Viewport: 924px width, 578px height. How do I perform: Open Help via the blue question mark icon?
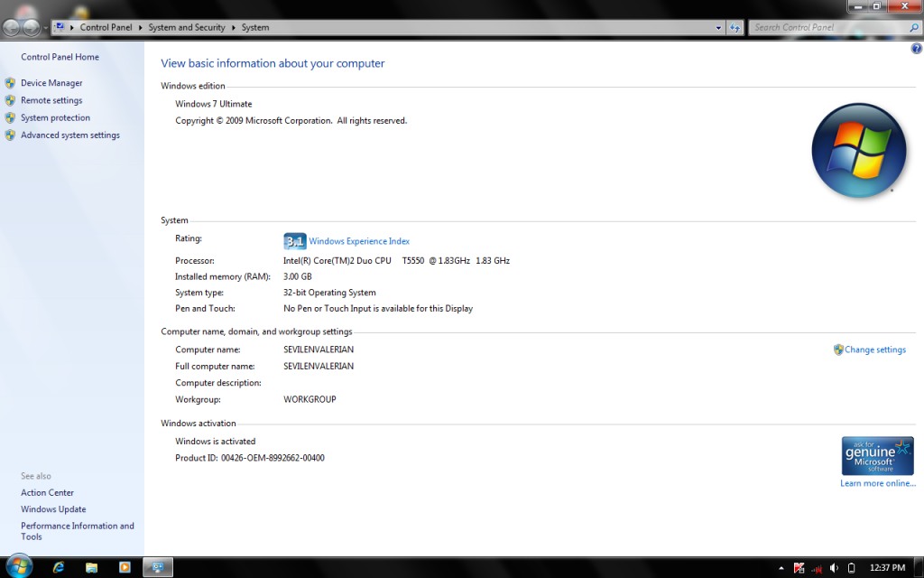[917, 49]
